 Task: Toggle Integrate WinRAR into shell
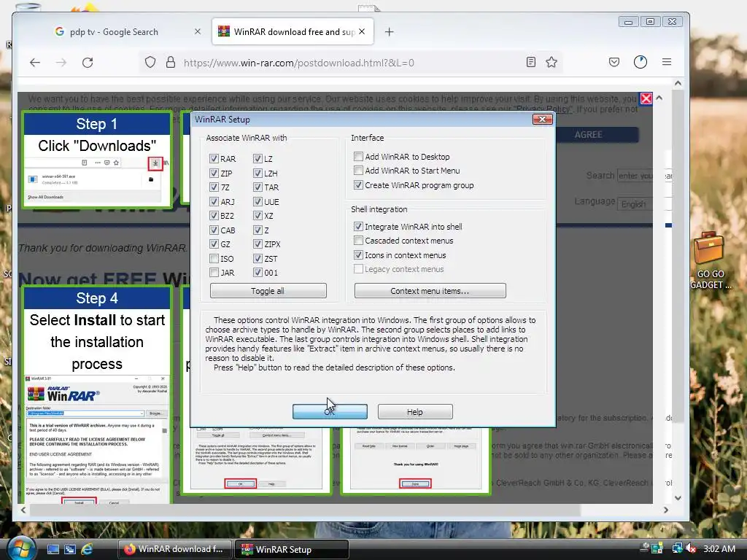[x=358, y=226]
